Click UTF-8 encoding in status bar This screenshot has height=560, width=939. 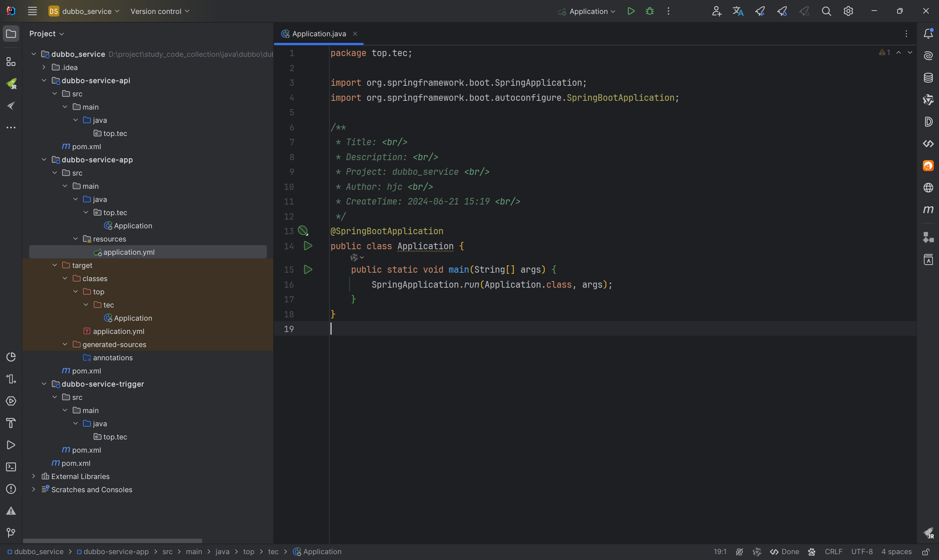(862, 552)
